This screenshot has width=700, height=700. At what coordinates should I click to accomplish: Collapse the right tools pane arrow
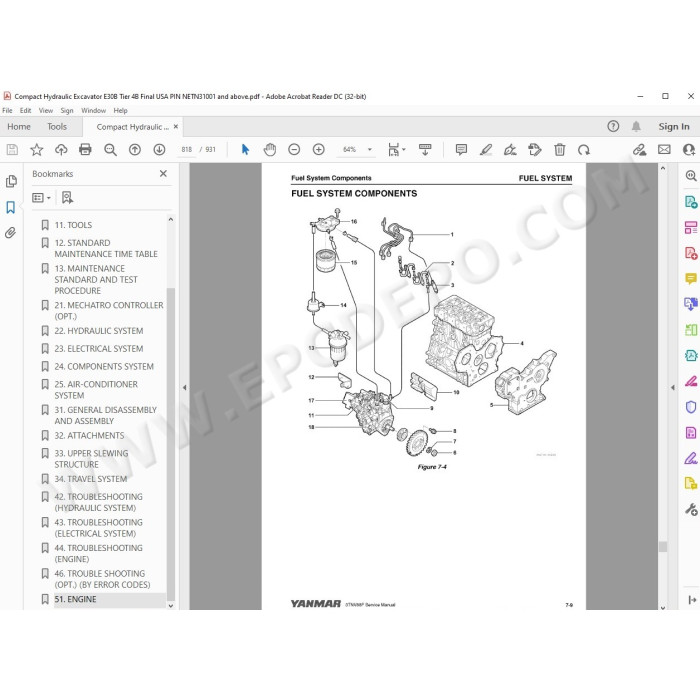(x=673, y=388)
